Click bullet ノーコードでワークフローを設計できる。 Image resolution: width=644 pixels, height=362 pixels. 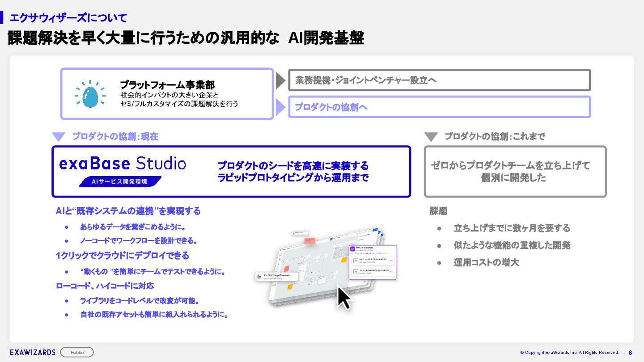[139, 241]
